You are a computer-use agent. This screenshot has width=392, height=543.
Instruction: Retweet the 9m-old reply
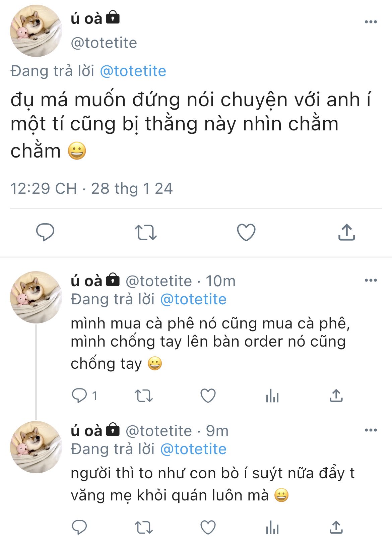(144, 528)
